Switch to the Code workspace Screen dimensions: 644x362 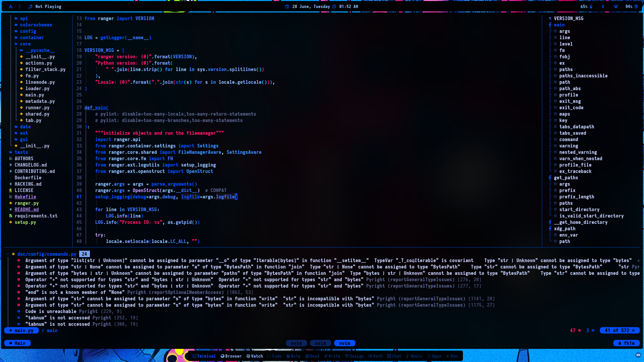pos(274,356)
